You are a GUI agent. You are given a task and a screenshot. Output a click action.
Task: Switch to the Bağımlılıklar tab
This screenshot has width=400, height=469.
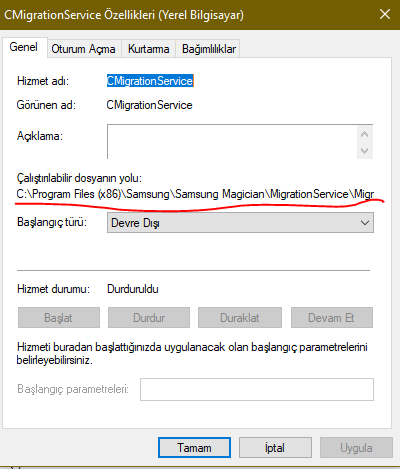(x=209, y=49)
